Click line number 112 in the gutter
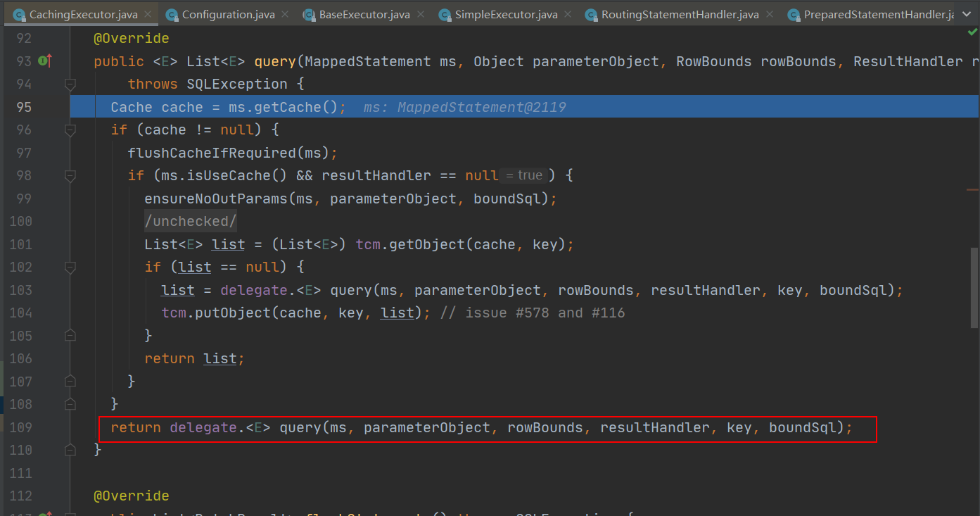This screenshot has width=980, height=516. pos(20,496)
